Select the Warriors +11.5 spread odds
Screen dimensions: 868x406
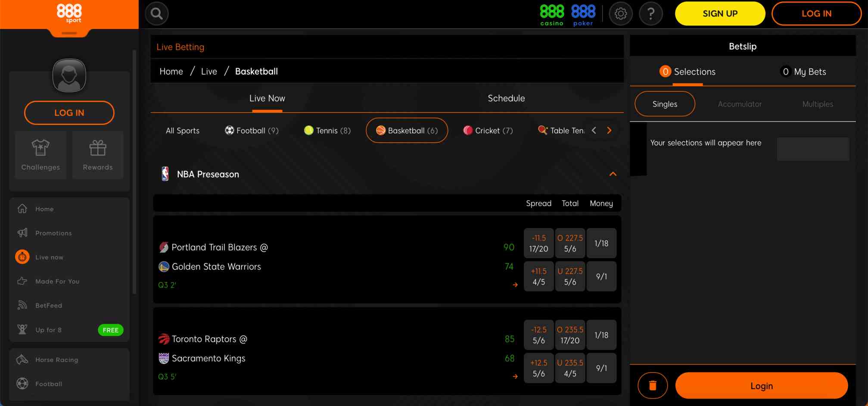(538, 276)
